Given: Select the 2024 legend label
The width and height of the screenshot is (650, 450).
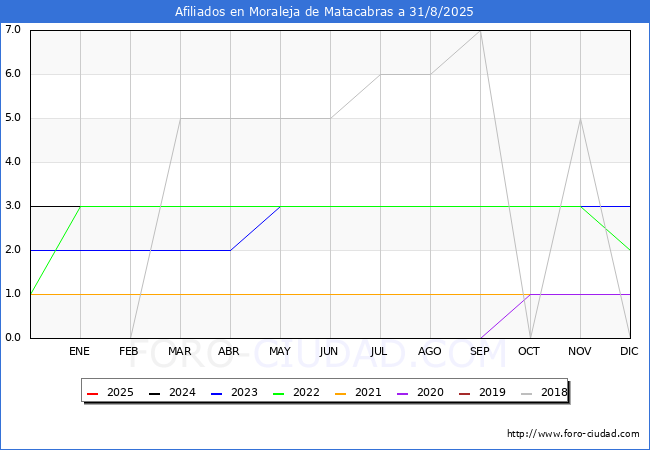Looking at the screenshot, I should 182,392.
